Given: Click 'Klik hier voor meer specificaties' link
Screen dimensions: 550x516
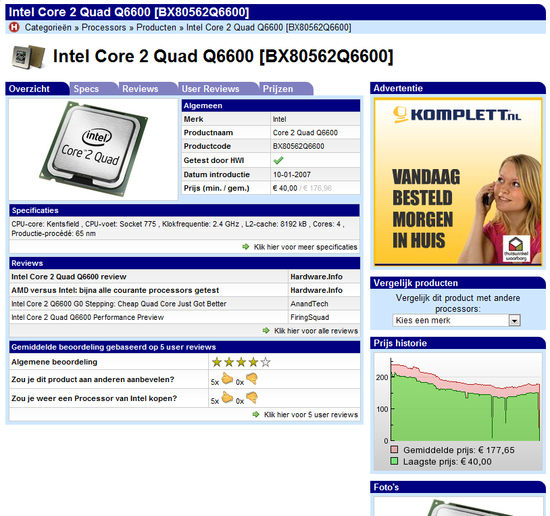Looking at the screenshot, I should 305,247.
